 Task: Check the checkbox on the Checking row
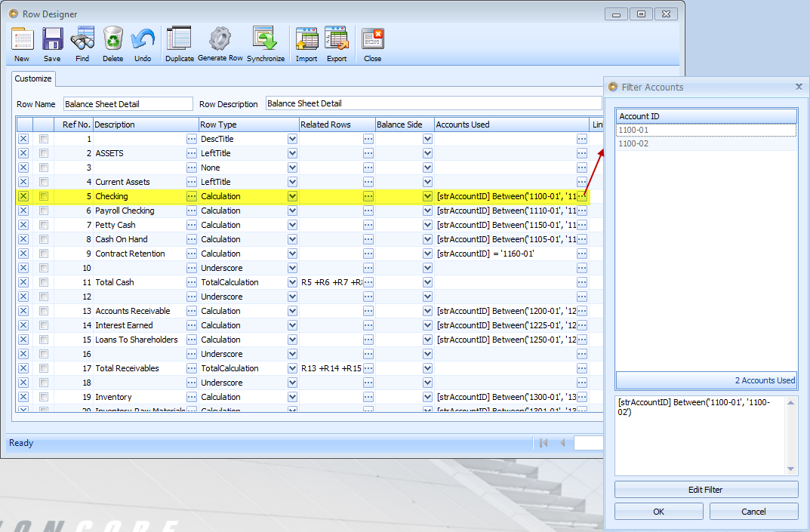(45, 195)
